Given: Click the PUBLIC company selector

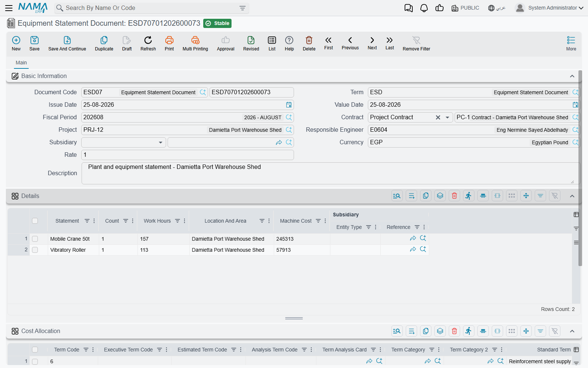Looking at the screenshot, I should pos(465,8).
